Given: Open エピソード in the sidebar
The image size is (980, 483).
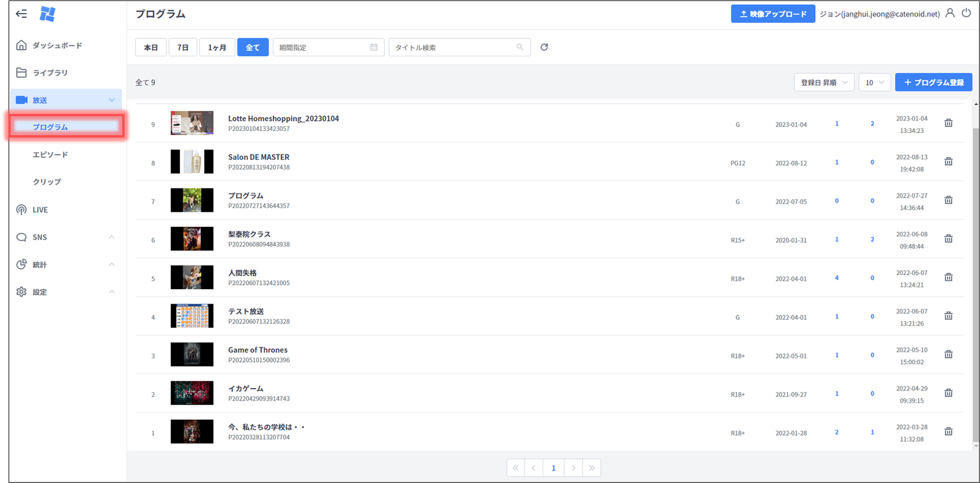Looking at the screenshot, I should pyautogui.click(x=50, y=155).
